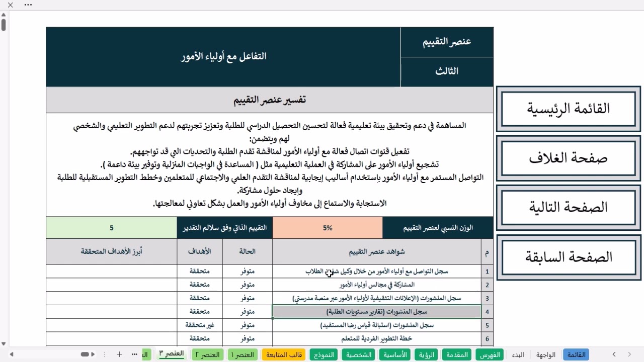Screen dimensions: 644x362
Task: Switch to الرؤية sheet tab
Action: [x=426, y=354]
